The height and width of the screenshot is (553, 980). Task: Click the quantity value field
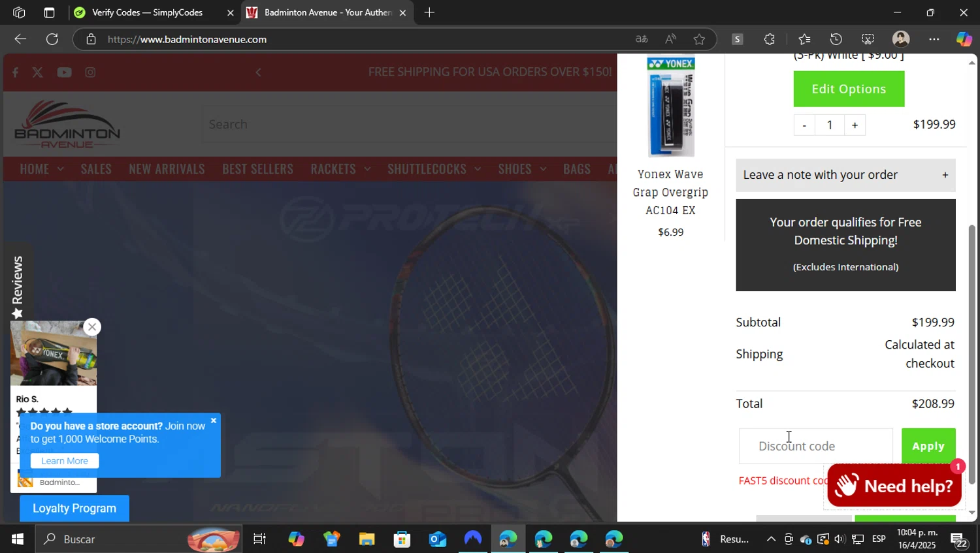(x=830, y=125)
